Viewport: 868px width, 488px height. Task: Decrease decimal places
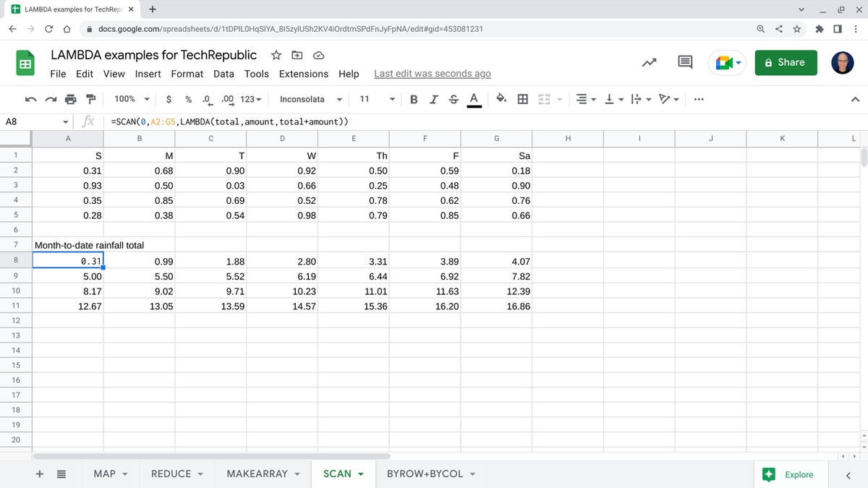(208, 99)
